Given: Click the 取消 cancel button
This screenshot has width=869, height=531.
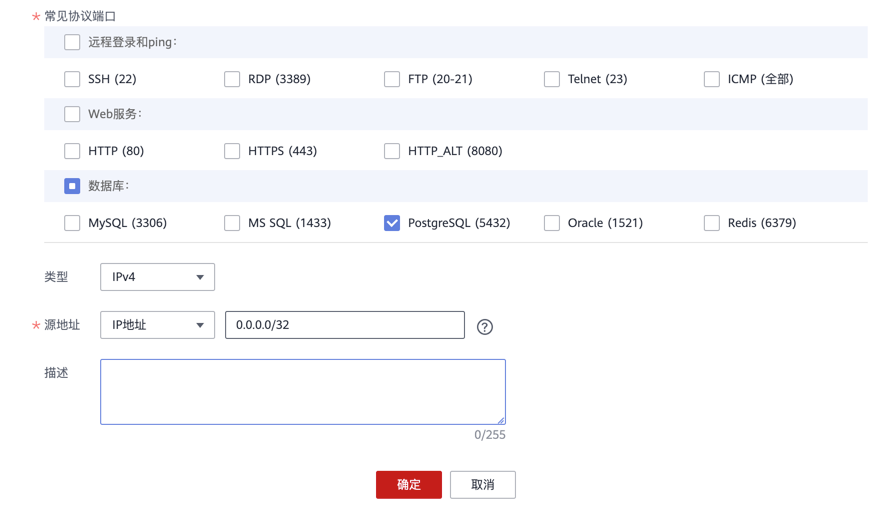Looking at the screenshot, I should (x=483, y=485).
